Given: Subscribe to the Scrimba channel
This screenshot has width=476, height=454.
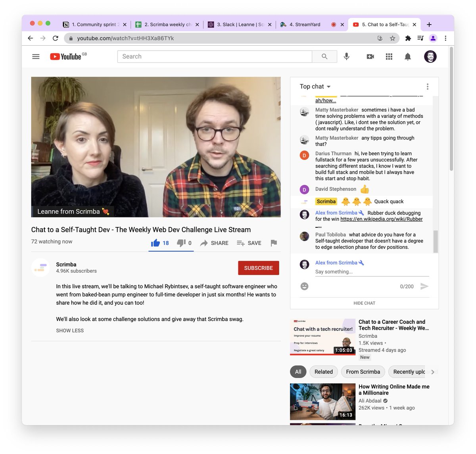Looking at the screenshot, I should point(258,268).
